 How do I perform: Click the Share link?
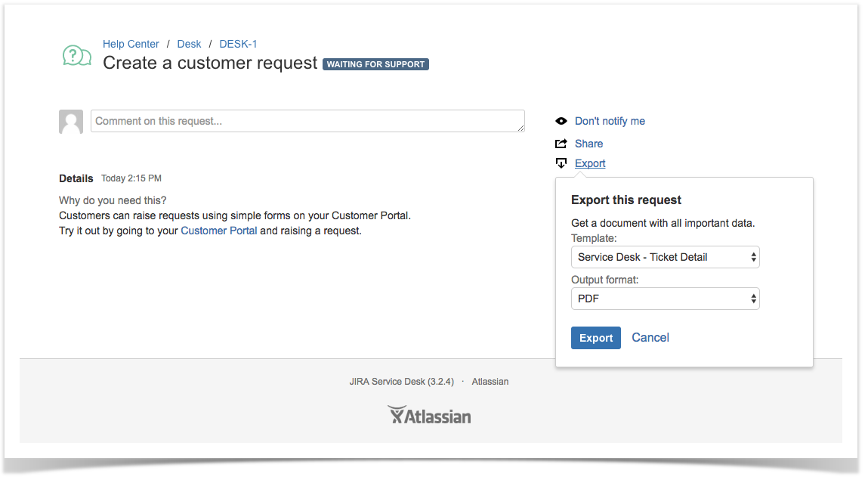click(x=588, y=144)
